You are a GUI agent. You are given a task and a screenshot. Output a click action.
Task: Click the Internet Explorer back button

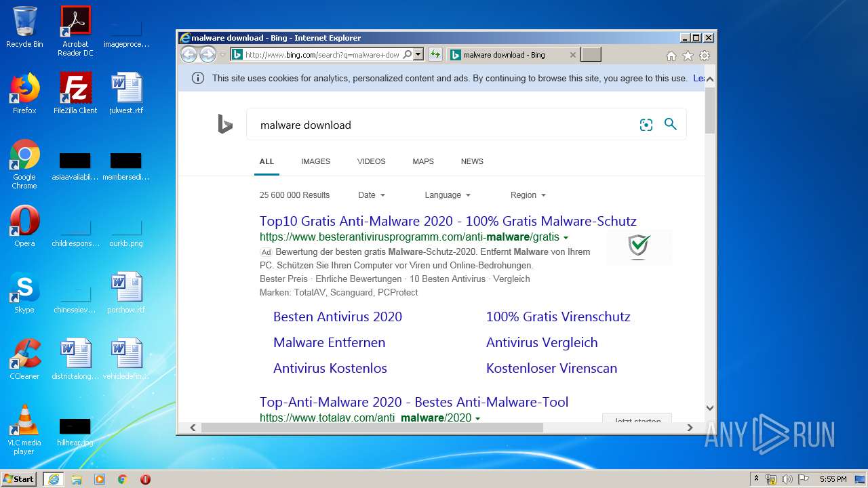(x=189, y=55)
